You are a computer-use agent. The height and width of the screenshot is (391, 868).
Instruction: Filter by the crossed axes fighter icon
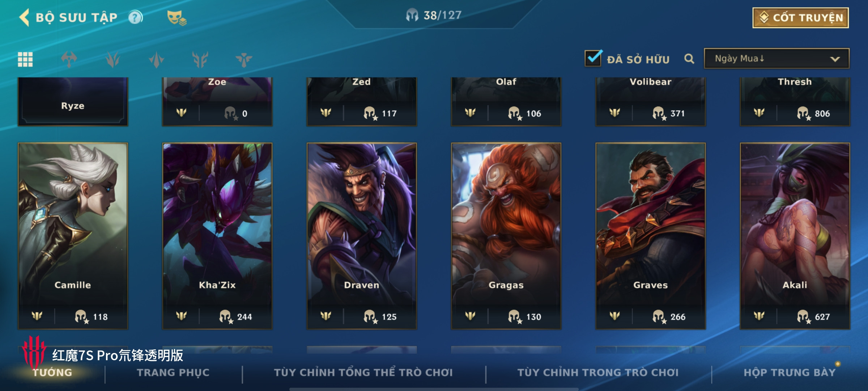click(x=69, y=59)
